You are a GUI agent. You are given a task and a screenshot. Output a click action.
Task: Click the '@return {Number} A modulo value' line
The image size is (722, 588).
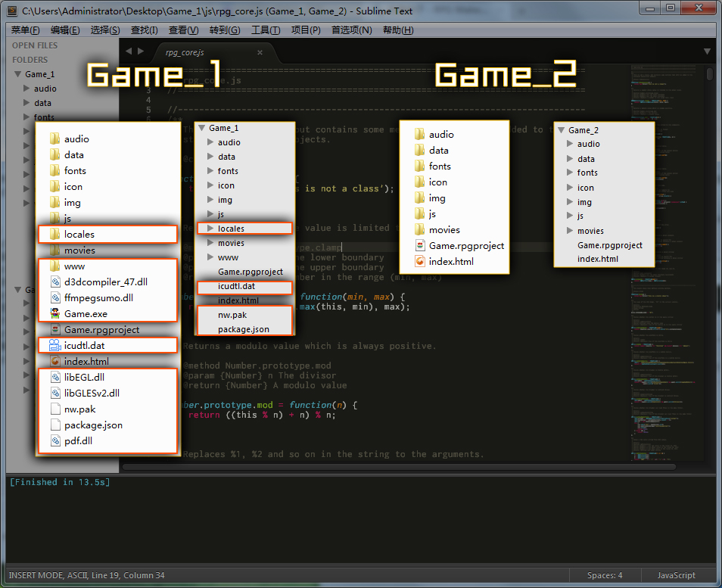click(x=265, y=385)
